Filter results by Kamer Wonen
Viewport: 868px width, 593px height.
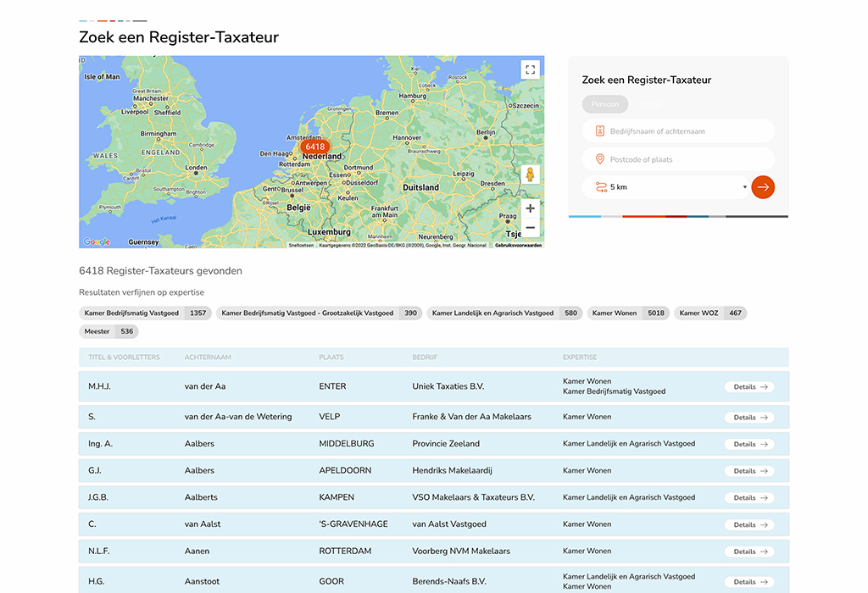627,313
